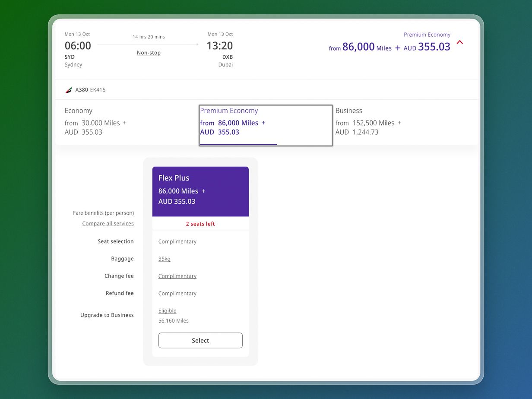Click the DXB airport code

coord(228,57)
